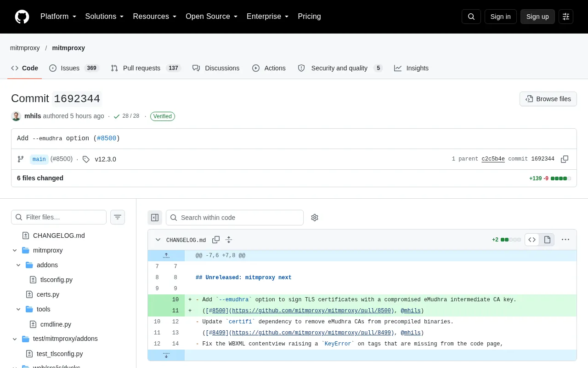588x368 pixels.
Task: Open v12.3.0 tag link
Action: click(105, 159)
